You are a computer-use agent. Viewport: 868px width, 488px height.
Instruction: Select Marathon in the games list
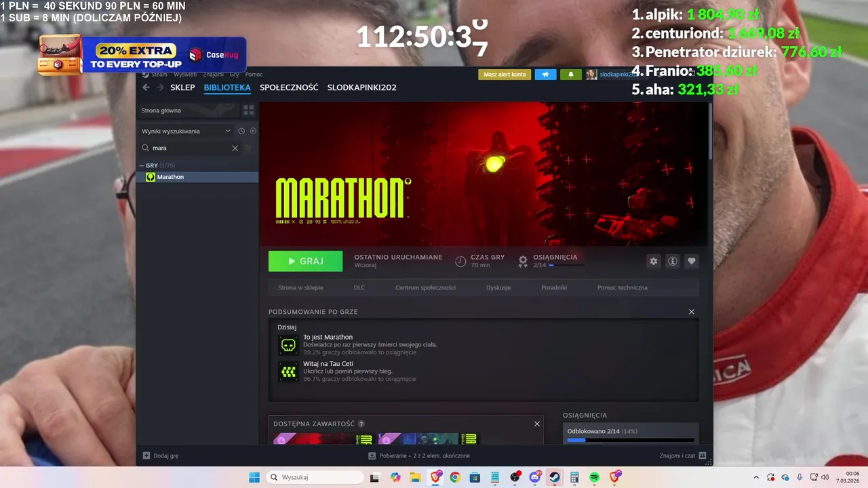197,177
